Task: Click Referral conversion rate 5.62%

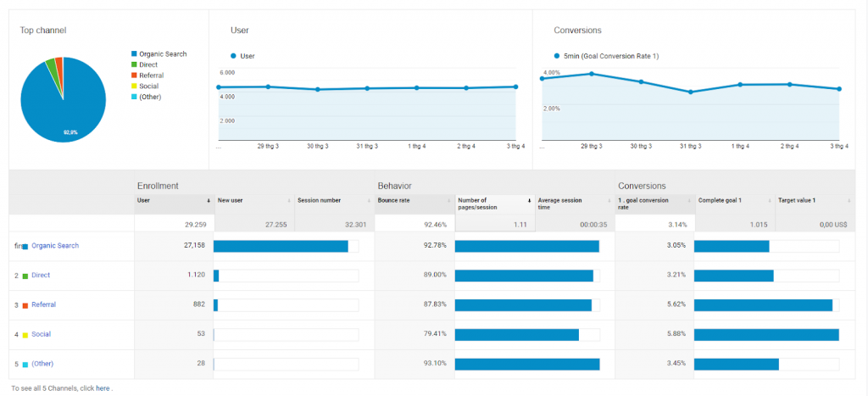Action: tap(676, 304)
